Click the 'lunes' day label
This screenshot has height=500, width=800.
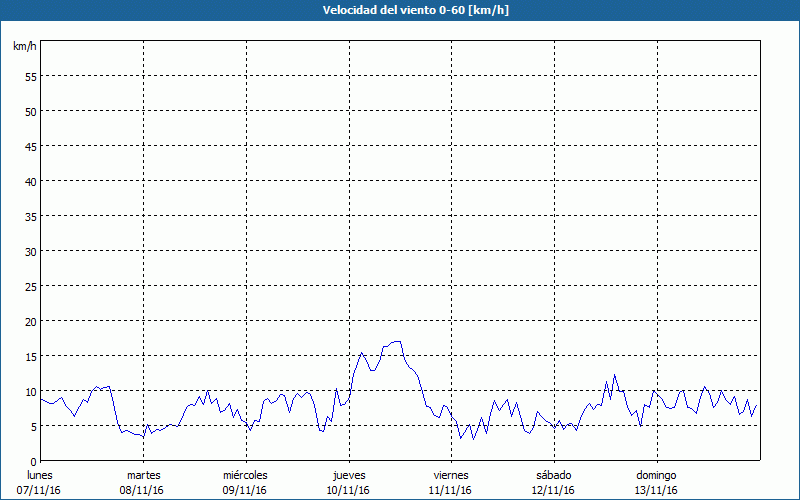coord(39,474)
